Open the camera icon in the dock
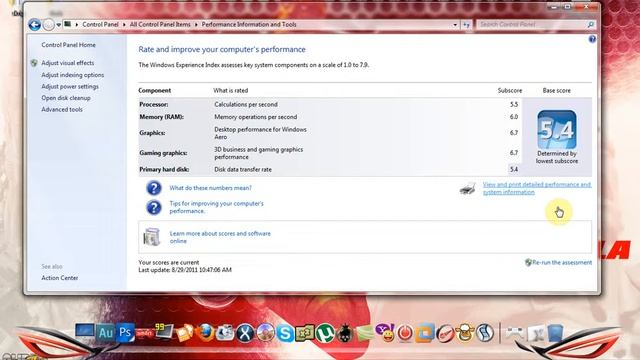Screen dimensions: 640x360 (x=225, y=333)
